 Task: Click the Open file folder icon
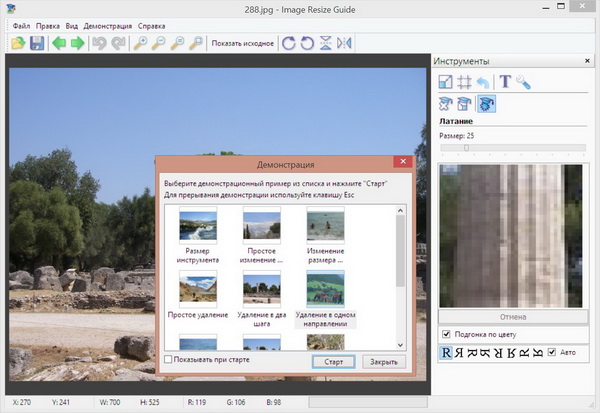18,43
